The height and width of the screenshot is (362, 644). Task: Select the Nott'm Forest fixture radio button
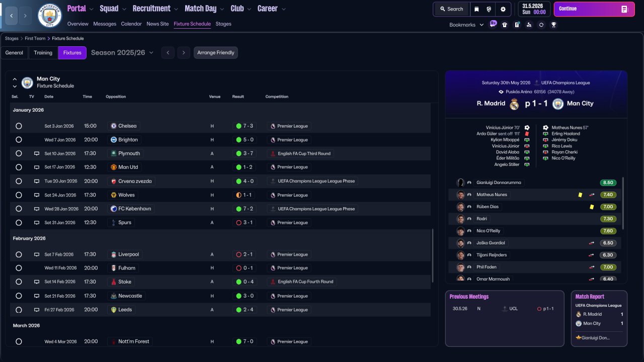coord(19,341)
